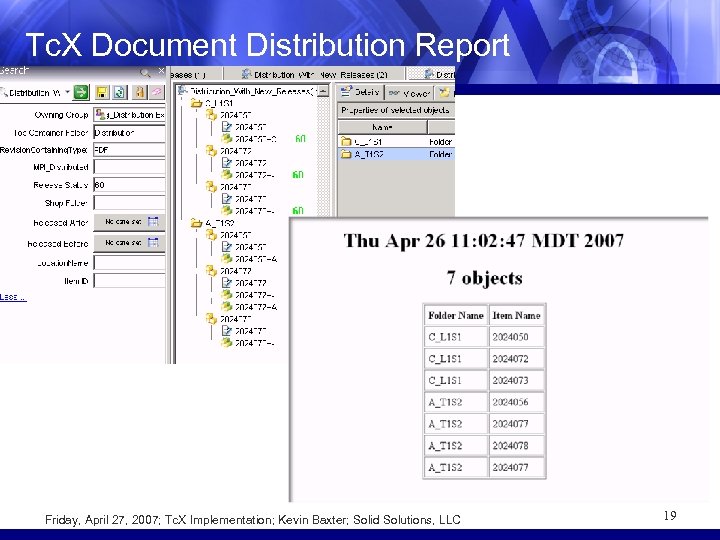The width and height of the screenshot is (720, 540).
Task: Click the Less... link
Action: (13, 297)
